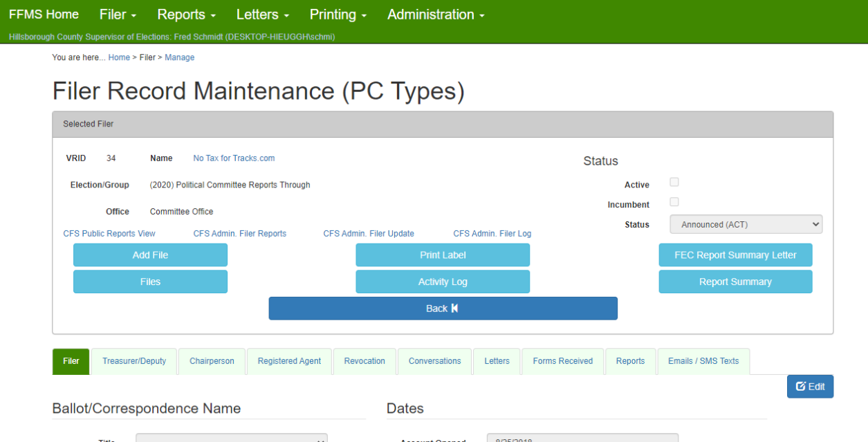
Task: Click the Selected Filer panel header
Action: (x=443, y=124)
